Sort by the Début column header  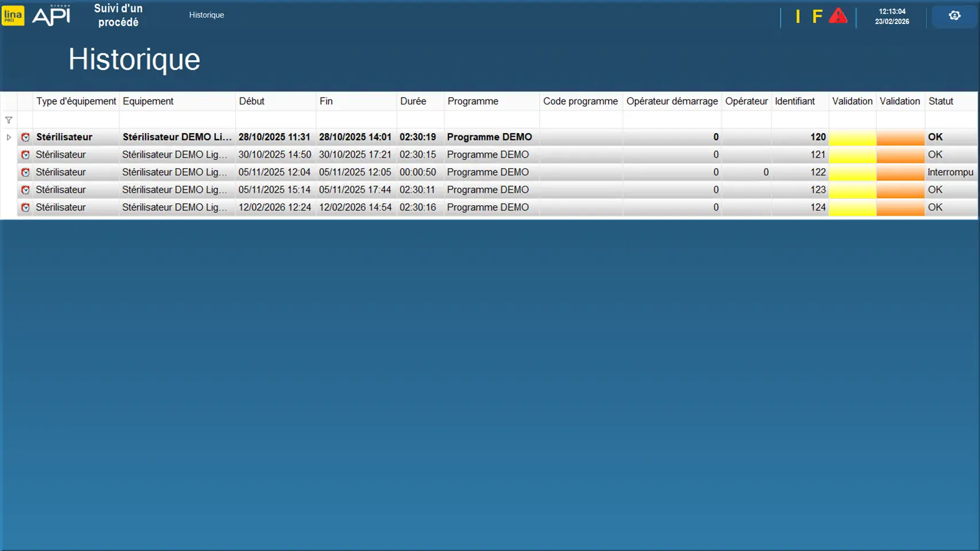(251, 101)
